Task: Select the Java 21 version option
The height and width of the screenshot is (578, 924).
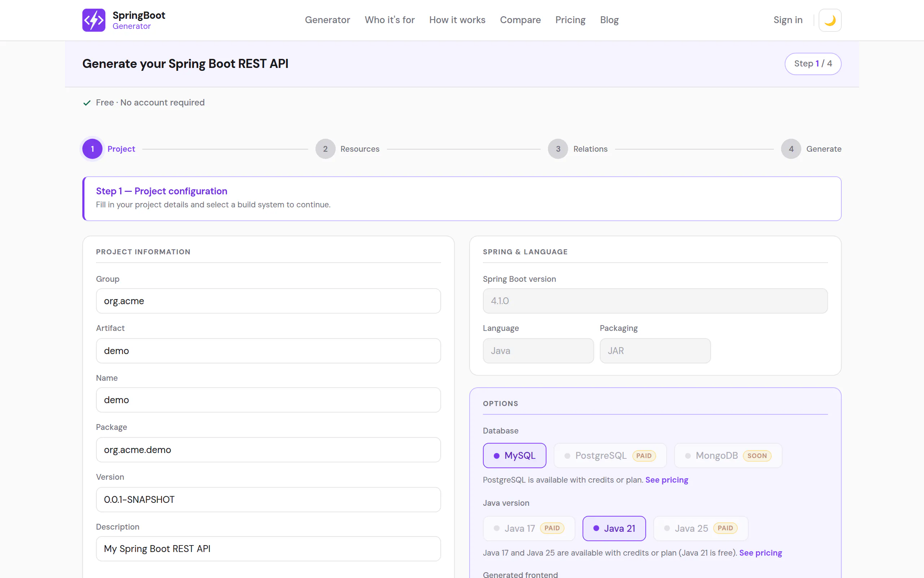Action: click(x=614, y=528)
